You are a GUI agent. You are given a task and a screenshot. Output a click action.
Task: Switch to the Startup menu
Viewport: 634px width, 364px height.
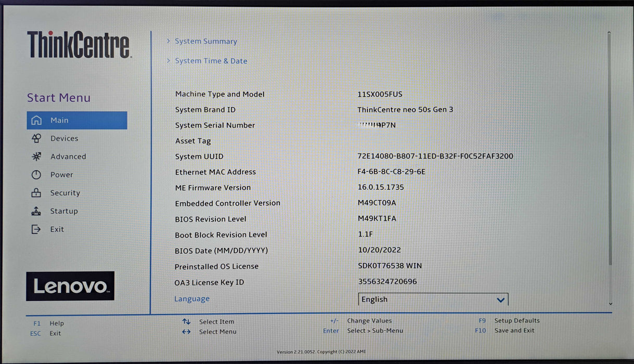[x=64, y=211]
